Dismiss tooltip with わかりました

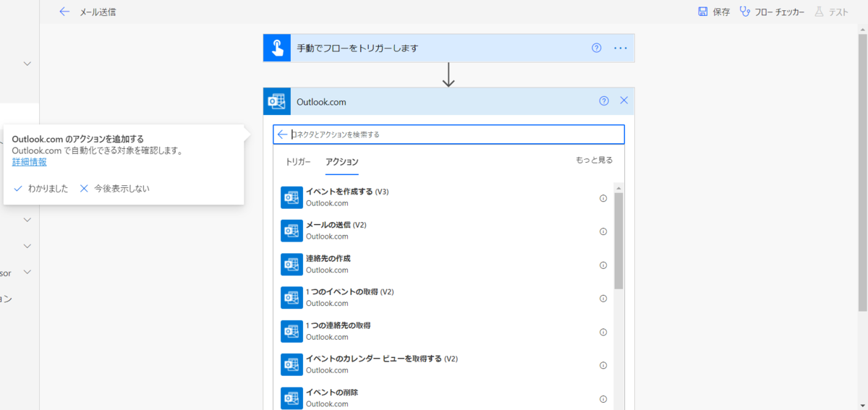[41, 189]
